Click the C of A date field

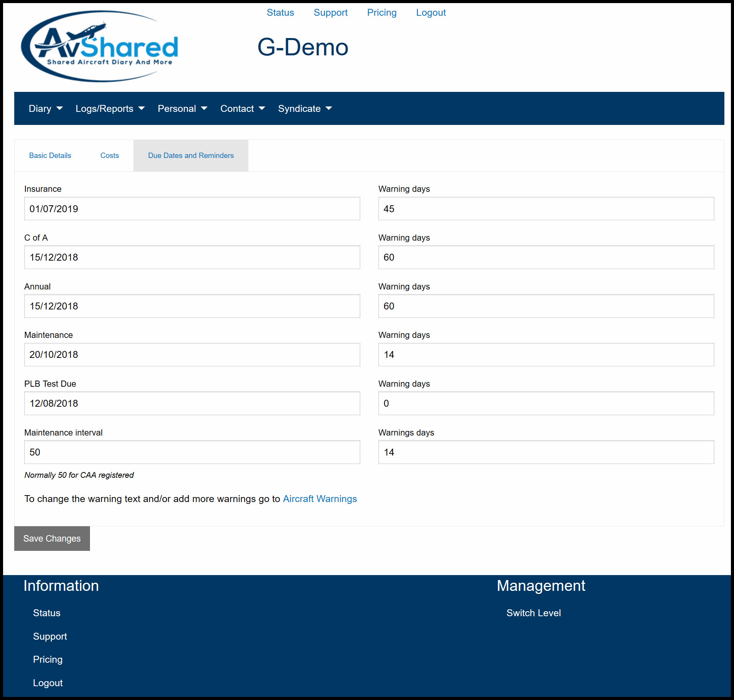coord(192,257)
